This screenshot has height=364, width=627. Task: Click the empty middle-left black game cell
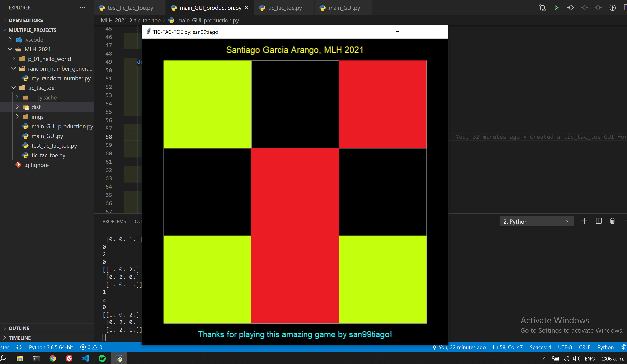pos(207,192)
